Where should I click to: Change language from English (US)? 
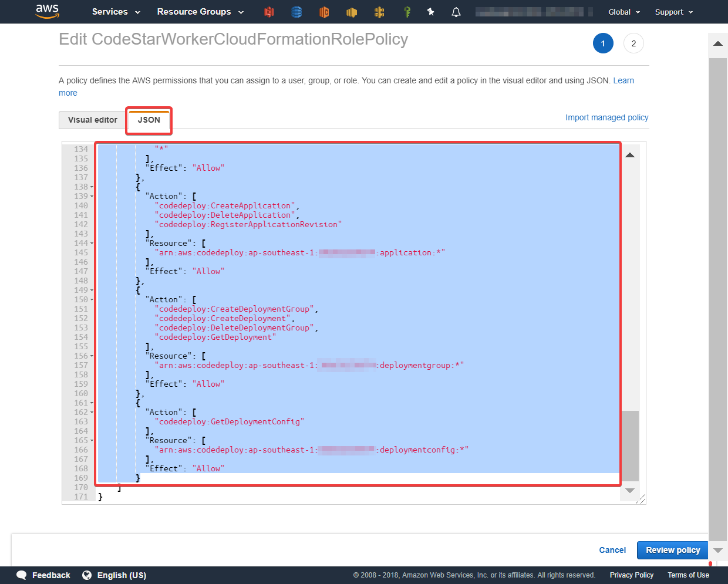click(x=122, y=575)
